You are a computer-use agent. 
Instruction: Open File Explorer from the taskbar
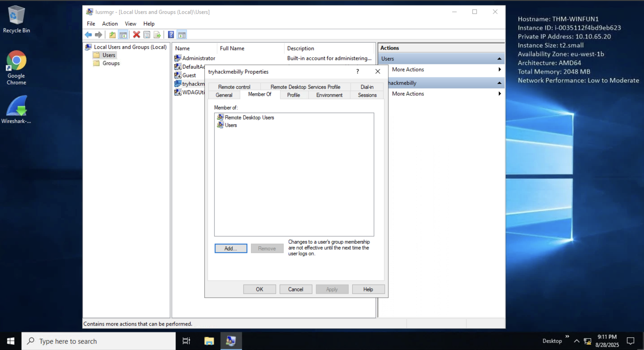209,341
